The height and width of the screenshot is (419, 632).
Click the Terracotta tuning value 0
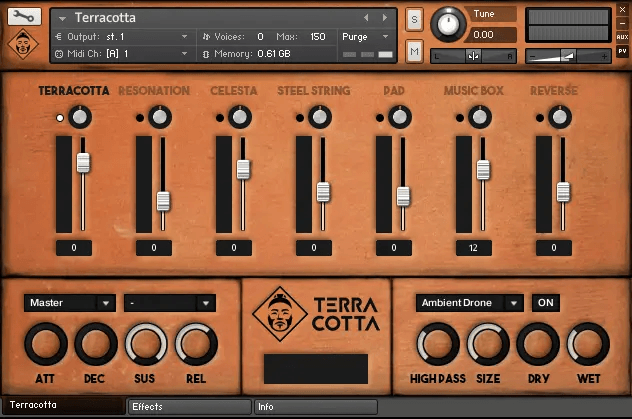point(74,248)
